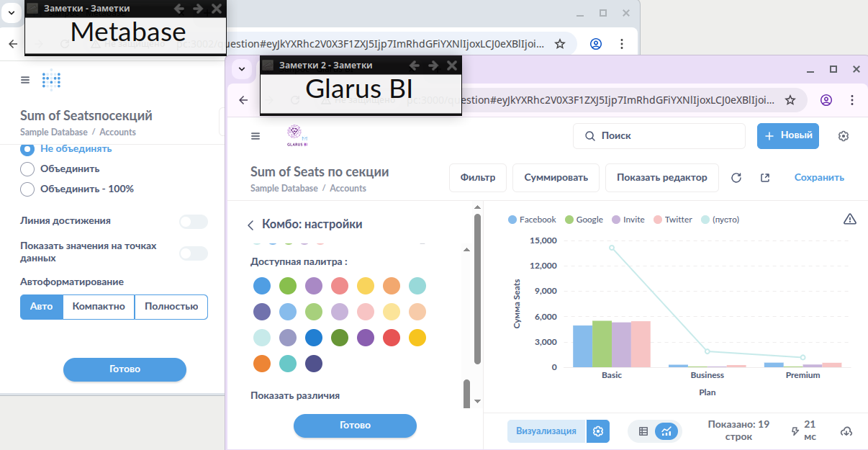Collapse the Комбо: настройки panel using back chevron

click(250, 225)
